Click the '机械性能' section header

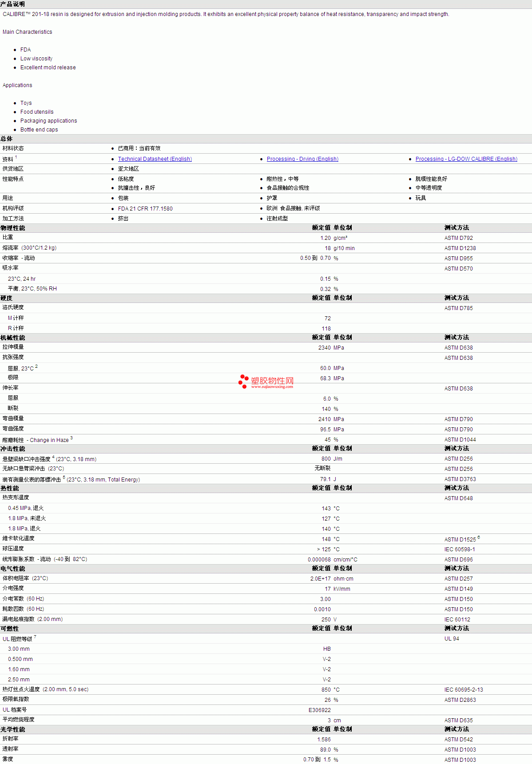(x=13, y=338)
